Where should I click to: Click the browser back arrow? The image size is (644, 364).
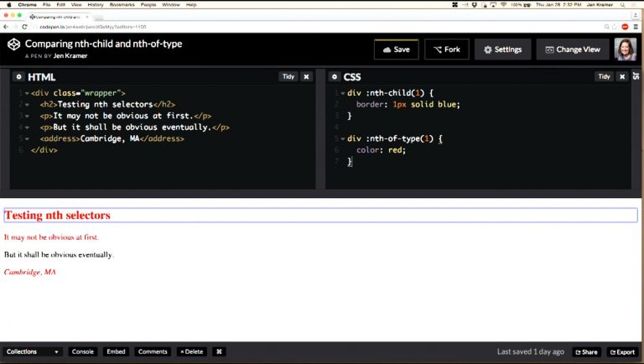tap(6, 27)
